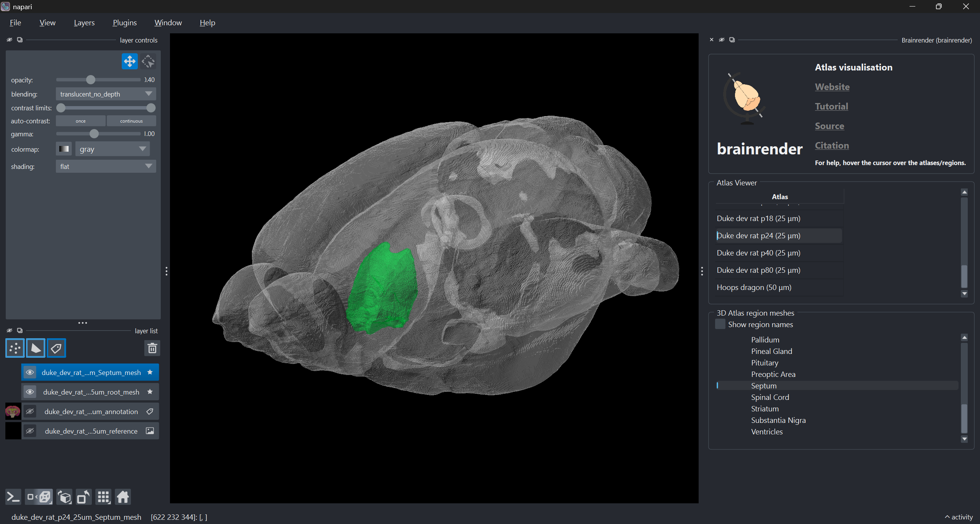Create a new labels layer
This screenshot has height=524, width=980.
pyautogui.click(x=56, y=348)
